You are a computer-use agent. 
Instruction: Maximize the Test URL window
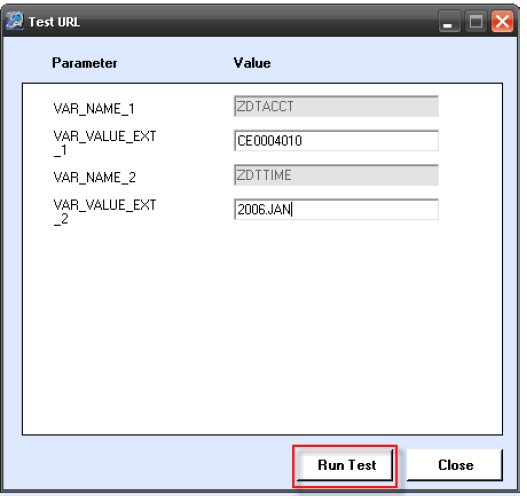[476, 22]
